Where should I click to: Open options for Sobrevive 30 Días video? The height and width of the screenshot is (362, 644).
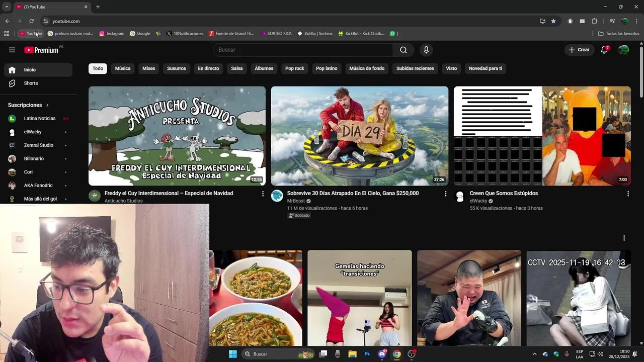445,194
